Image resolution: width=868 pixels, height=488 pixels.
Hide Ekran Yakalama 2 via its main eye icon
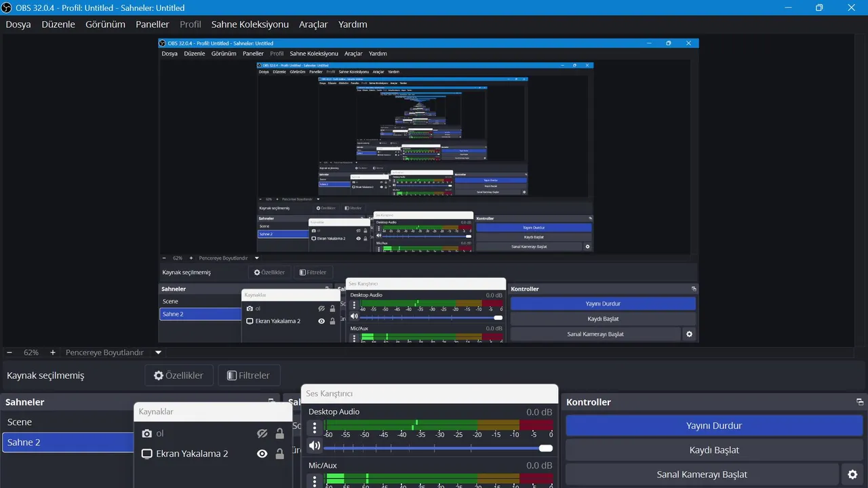click(262, 454)
